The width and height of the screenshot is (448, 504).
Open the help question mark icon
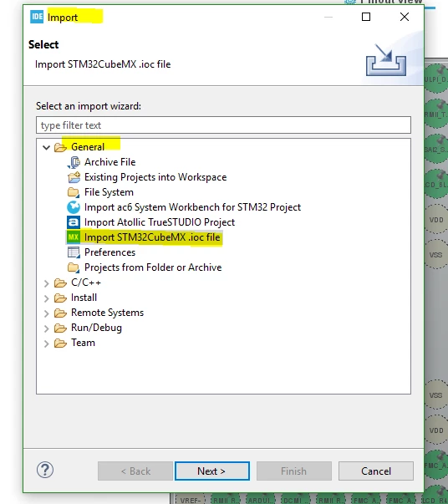[x=45, y=470]
